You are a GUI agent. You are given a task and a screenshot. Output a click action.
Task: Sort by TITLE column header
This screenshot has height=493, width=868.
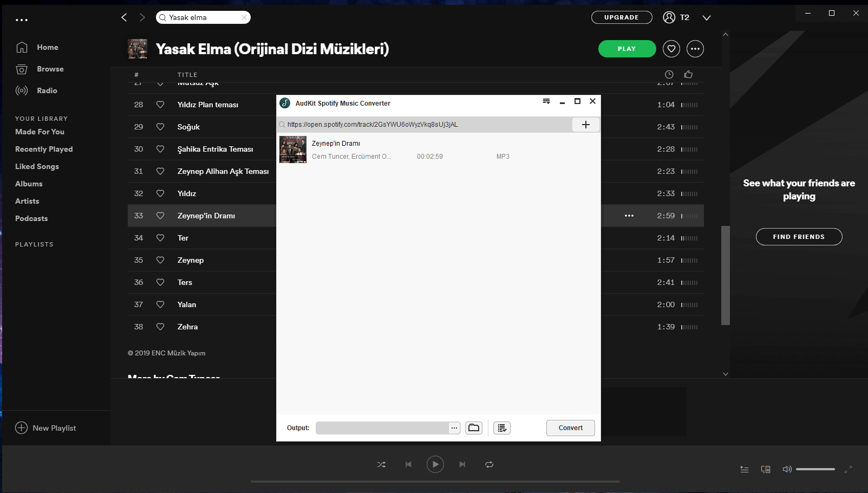[x=187, y=75]
